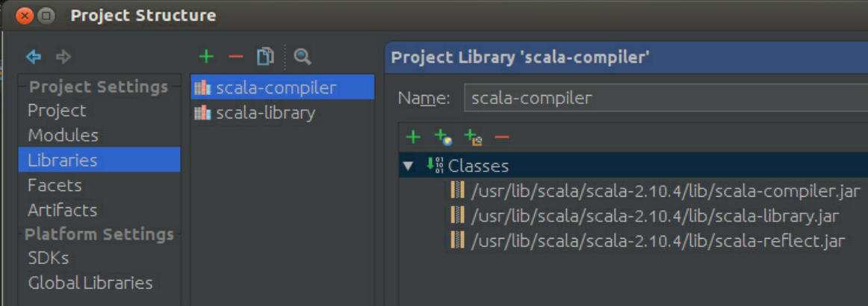Click the library Name text field
This screenshot has width=868, height=306.
[665, 98]
